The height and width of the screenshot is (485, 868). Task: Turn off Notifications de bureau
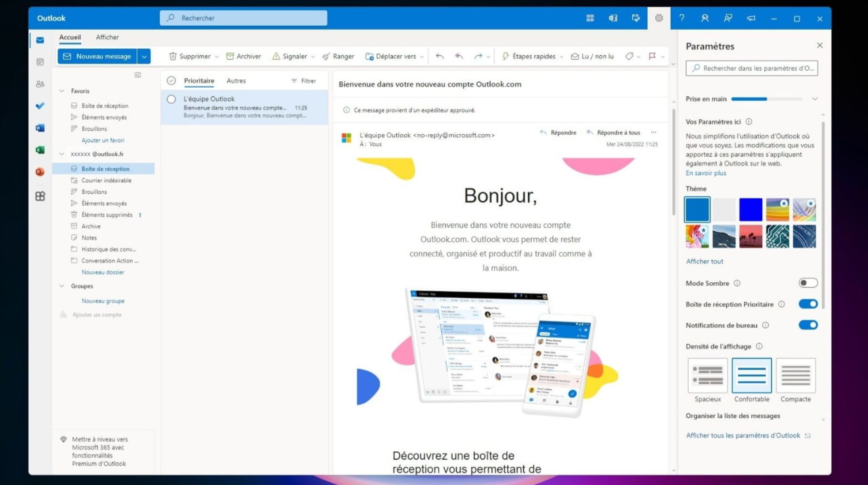tap(807, 325)
